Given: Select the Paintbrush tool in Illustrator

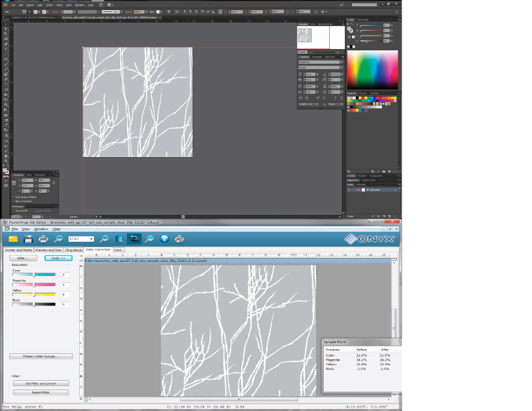Looking at the screenshot, I should coord(6,64).
